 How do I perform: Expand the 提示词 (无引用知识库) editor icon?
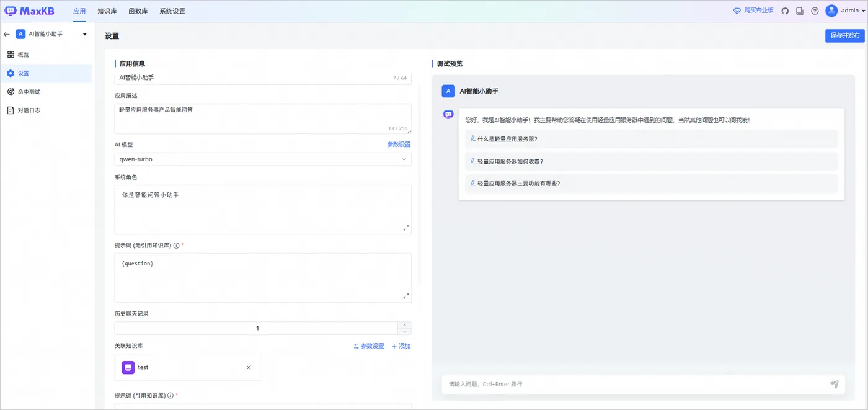pyautogui.click(x=406, y=296)
